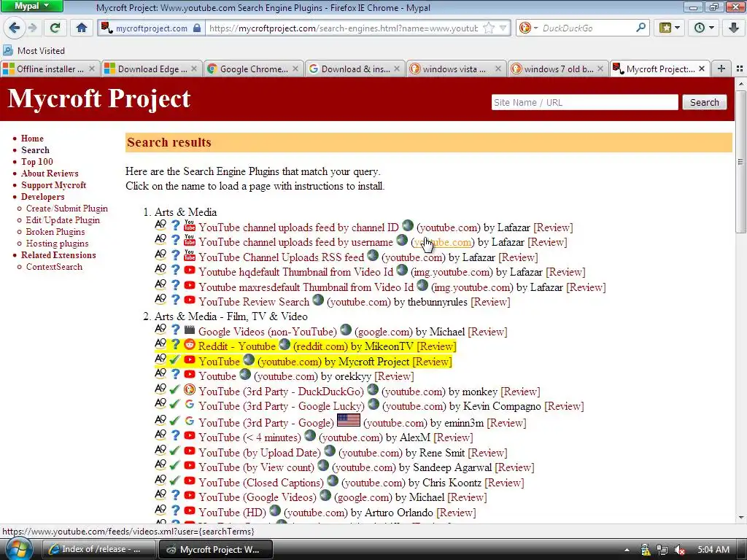
Task: Click the scrollbar up arrow
Action: 740,85
